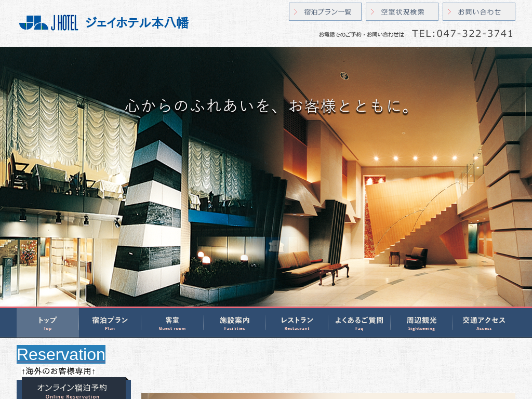Open the 宿泊プラン一覧 button
The width and height of the screenshot is (532, 399).
pyautogui.click(x=325, y=12)
